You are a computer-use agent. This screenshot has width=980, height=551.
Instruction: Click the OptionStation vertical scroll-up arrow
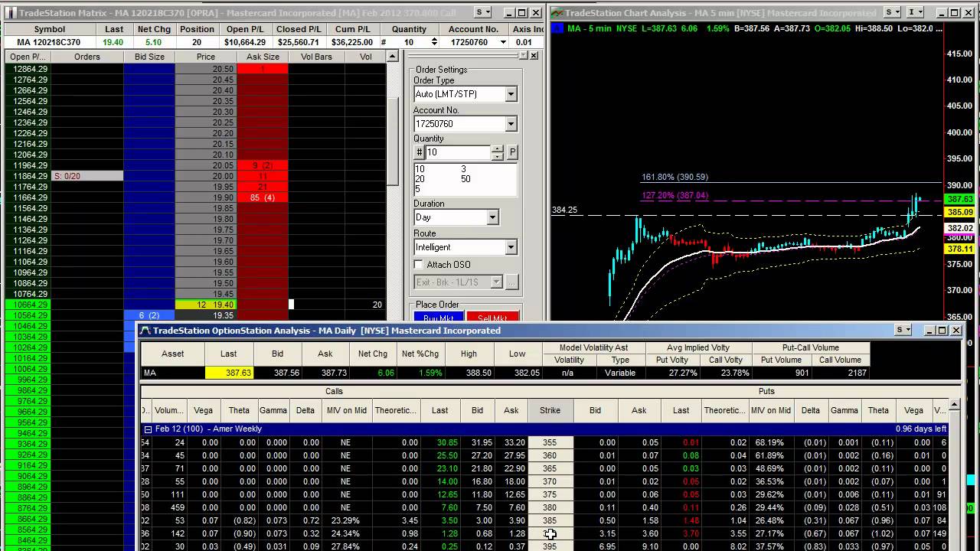(x=954, y=404)
